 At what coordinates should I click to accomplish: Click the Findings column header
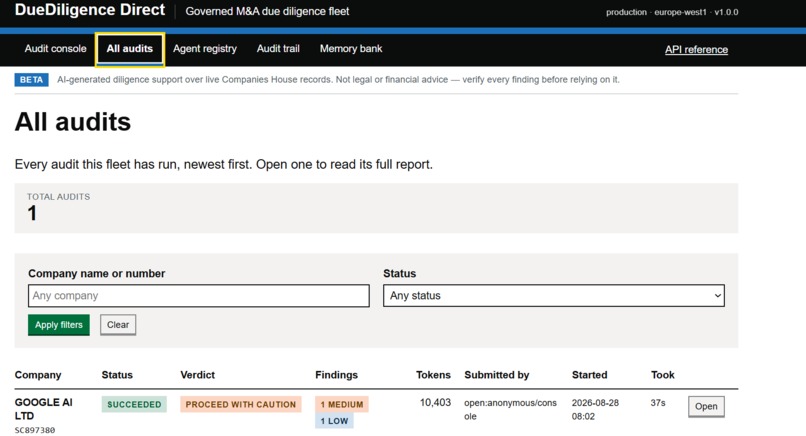tap(336, 375)
